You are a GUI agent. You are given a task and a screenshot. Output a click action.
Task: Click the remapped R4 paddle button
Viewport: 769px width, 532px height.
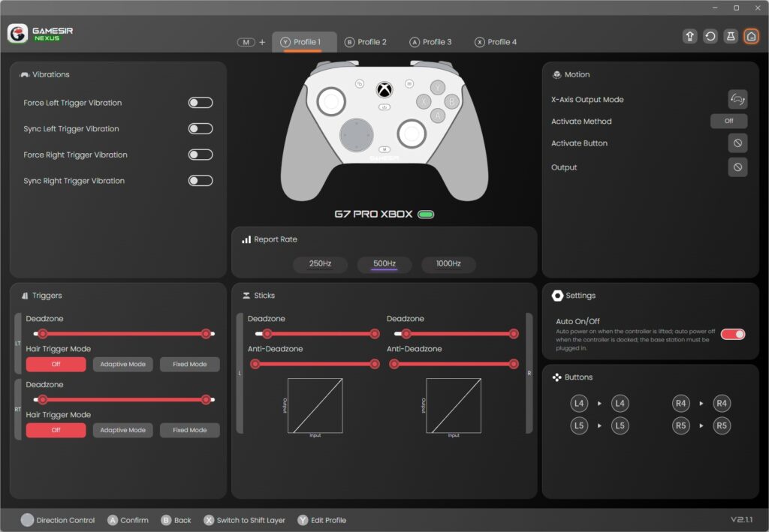(x=722, y=404)
